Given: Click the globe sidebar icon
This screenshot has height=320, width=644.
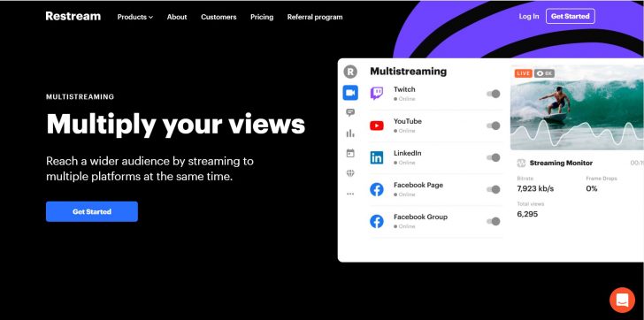Looking at the screenshot, I should pos(350,173).
